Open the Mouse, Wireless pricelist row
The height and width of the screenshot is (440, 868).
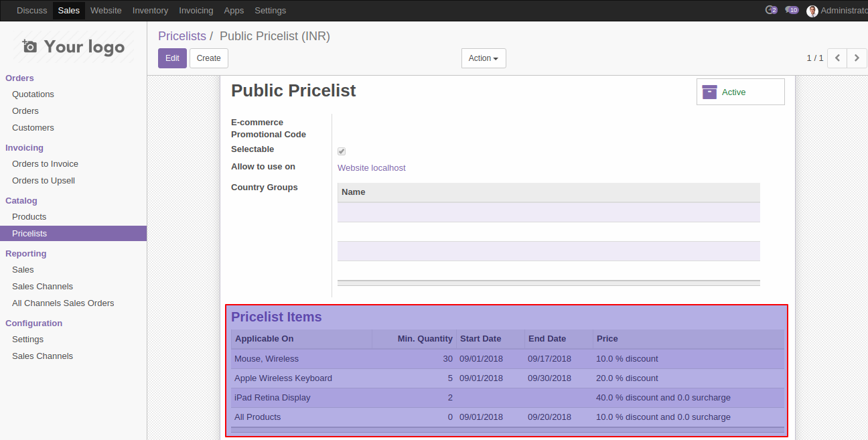267,359
